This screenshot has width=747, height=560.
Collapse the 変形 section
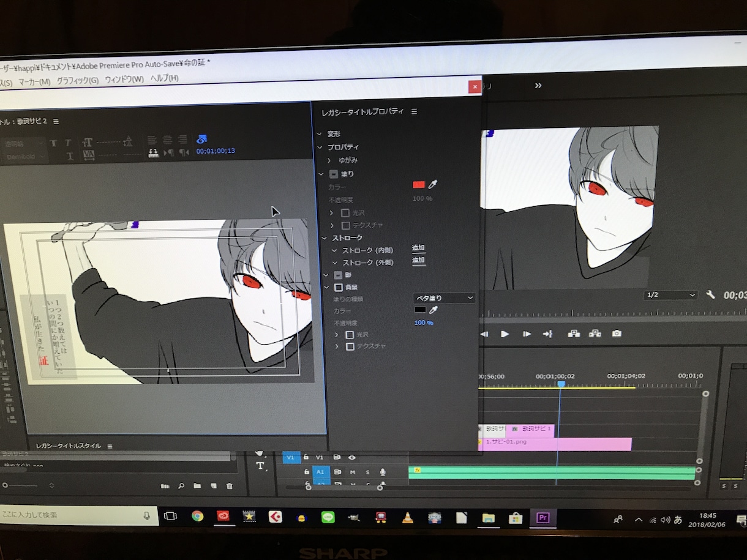(319, 133)
